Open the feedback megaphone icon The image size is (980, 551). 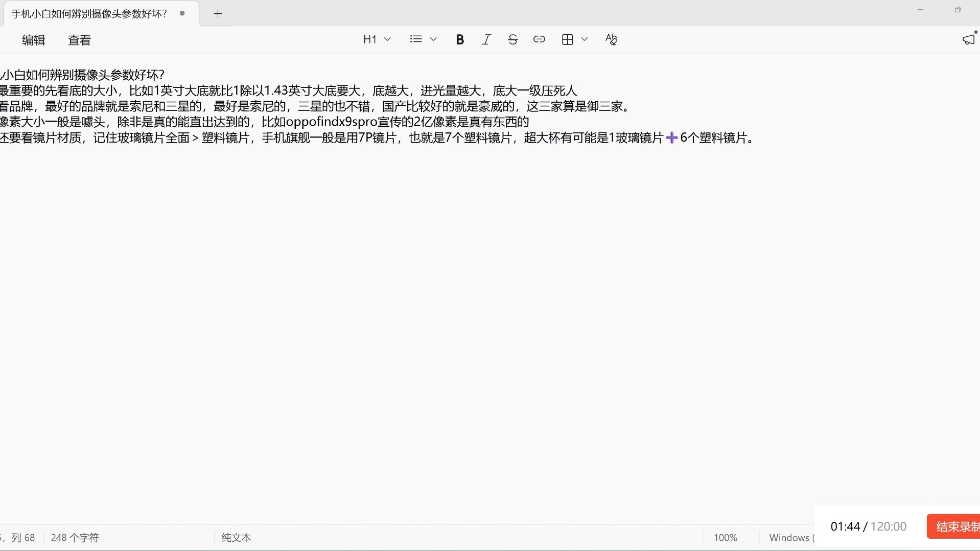[x=968, y=39]
